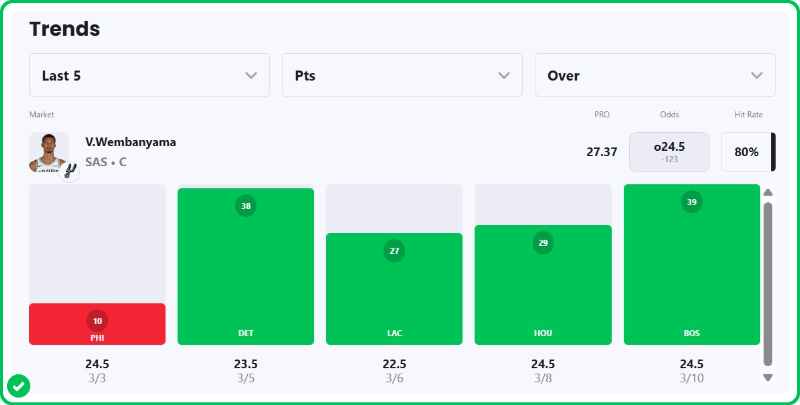
Task: Click the 38 points badge on DET bar
Action: coord(246,206)
